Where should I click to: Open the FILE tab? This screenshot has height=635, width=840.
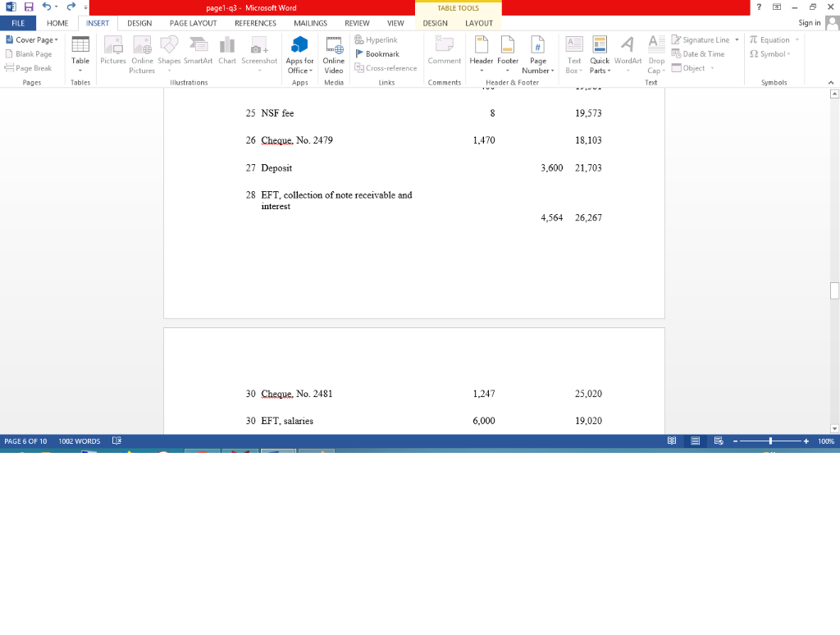[18, 23]
